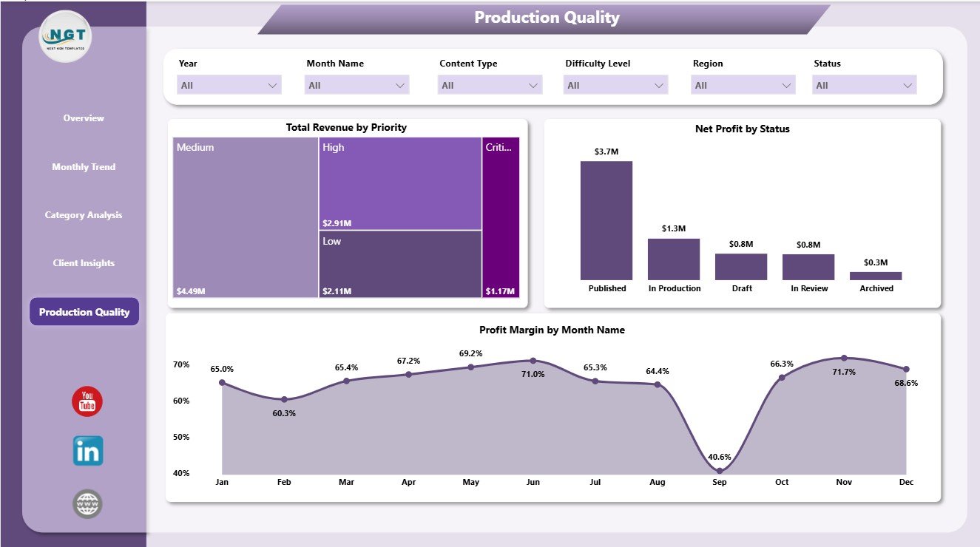Click the Sep 40.6% data point
The image size is (980, 547).
720,471
